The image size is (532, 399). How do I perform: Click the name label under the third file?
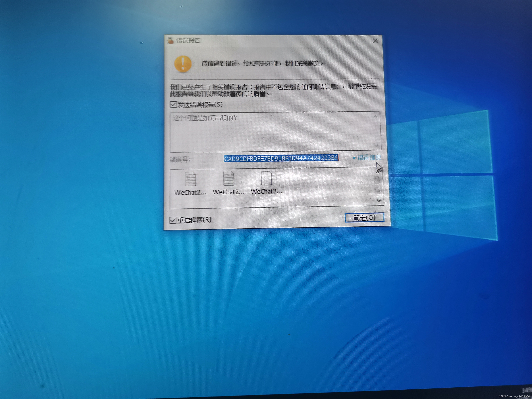(267, 191)
